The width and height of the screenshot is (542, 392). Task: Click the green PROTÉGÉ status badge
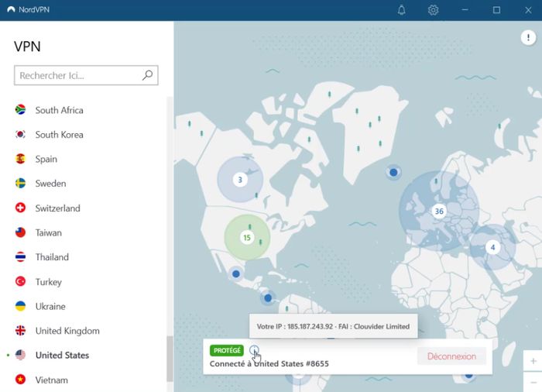click(x=227, y=350)
